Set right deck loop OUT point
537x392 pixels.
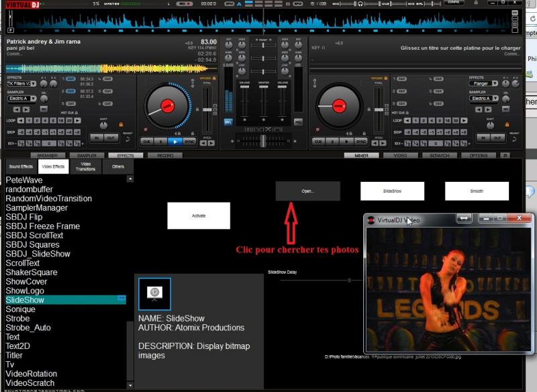pos(497,138)
